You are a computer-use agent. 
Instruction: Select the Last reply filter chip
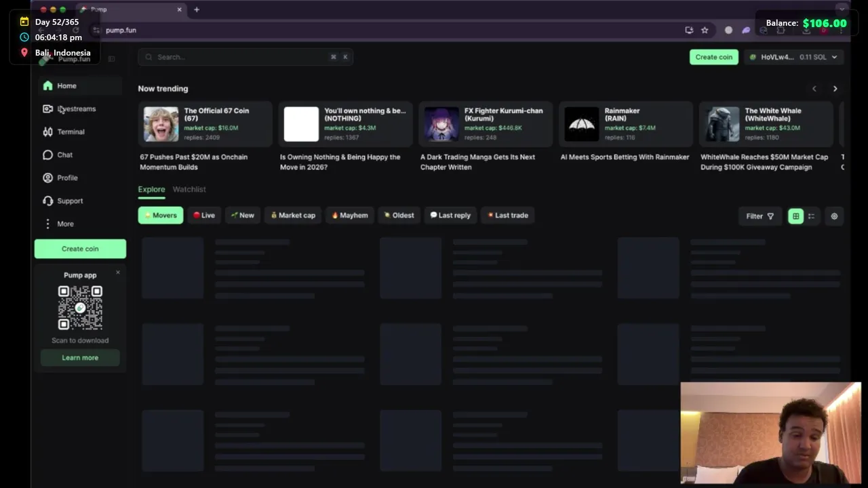pyautogui.click(x=450, y=216)
